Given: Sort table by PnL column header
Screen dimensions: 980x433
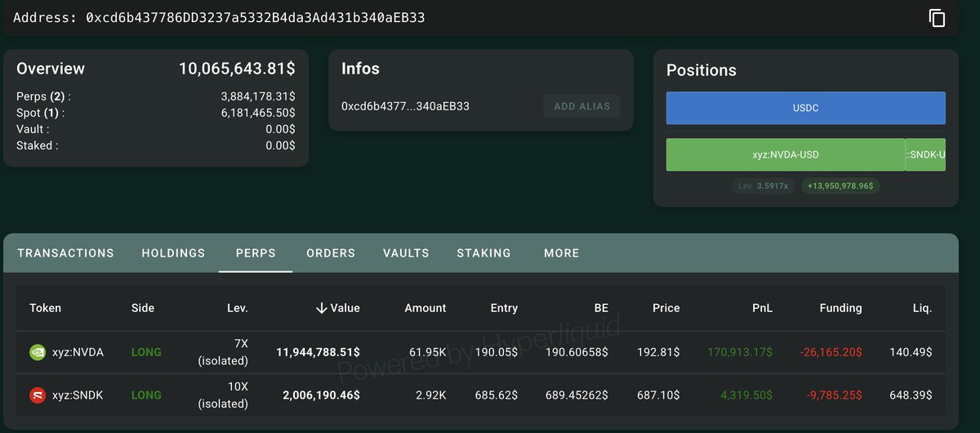Looking at the screenshot, I should (x=762, y=308).
